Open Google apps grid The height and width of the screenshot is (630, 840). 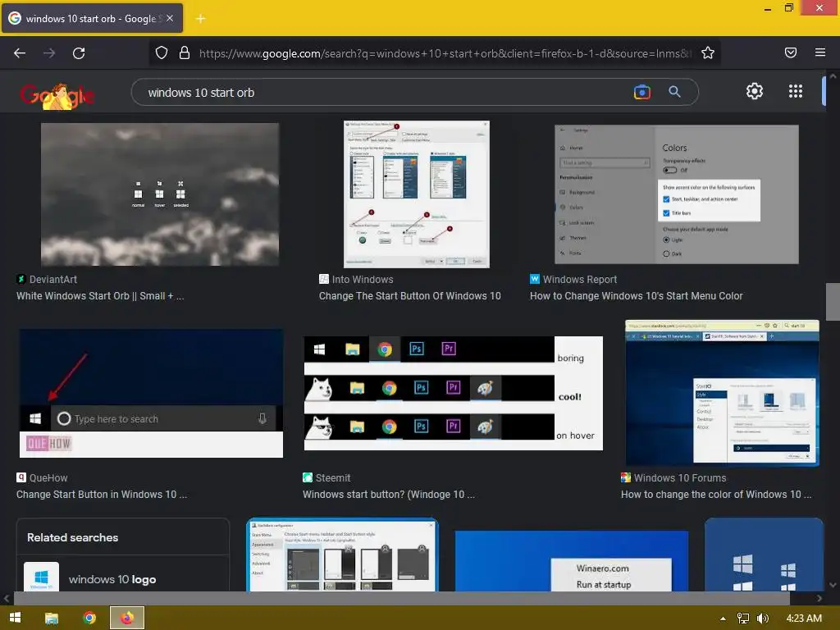tap(796, 92)
